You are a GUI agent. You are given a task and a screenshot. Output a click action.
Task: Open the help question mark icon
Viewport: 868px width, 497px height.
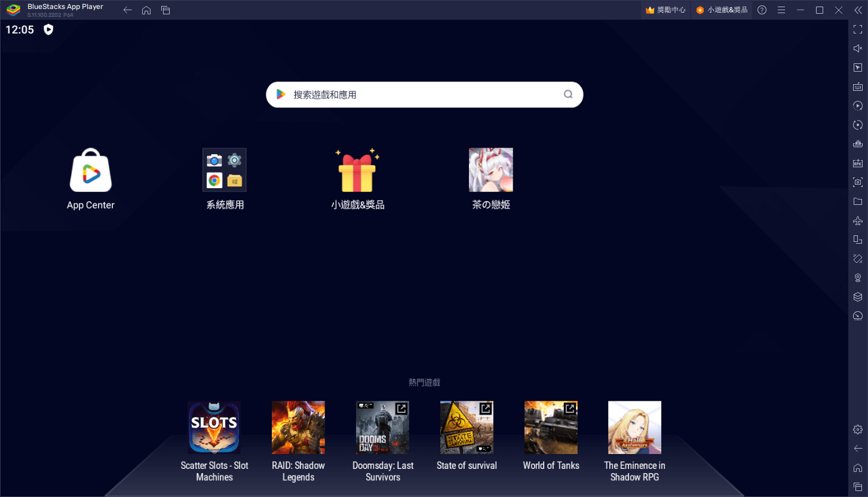coord(762,10)
